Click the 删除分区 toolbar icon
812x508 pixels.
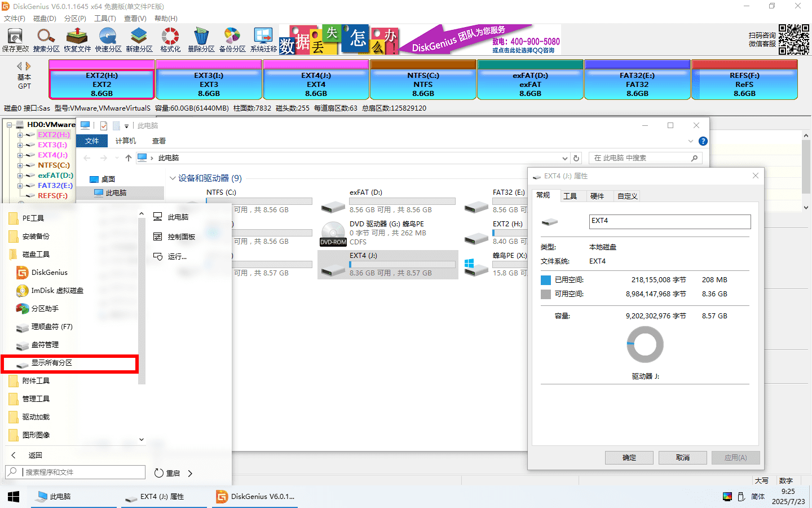point(201,40)
